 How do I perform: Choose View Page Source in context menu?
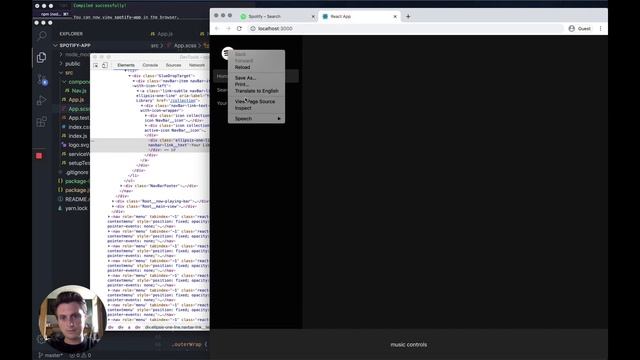tap(256, 101)
